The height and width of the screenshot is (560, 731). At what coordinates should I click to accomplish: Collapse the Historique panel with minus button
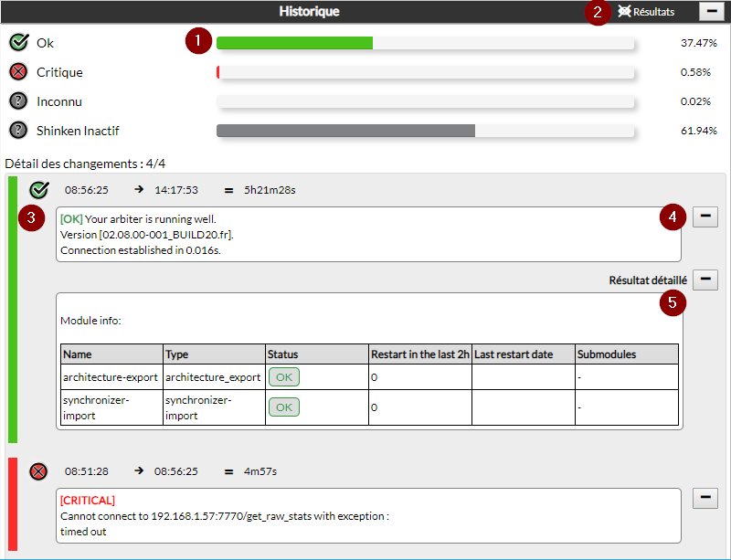pyautogui.click(x=712, y=12)
